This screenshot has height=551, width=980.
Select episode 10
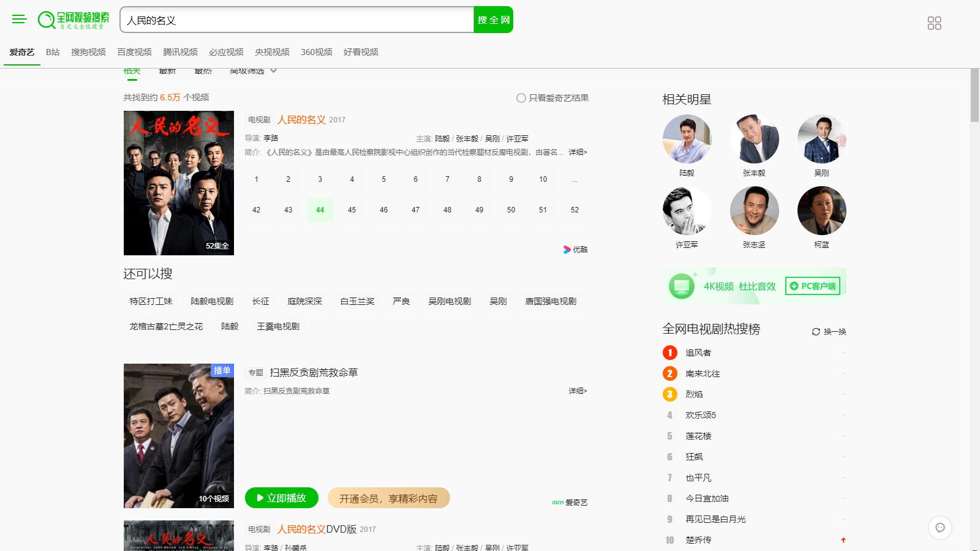tap(543, 179)
